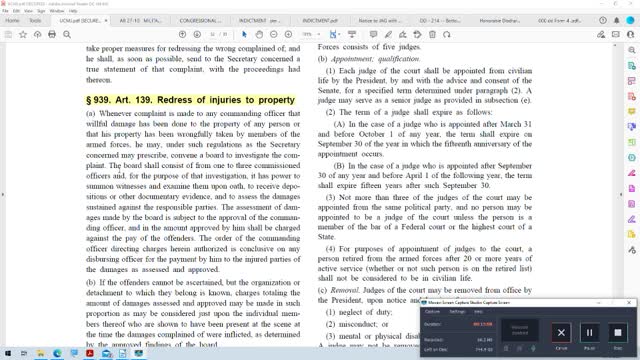The height and width of the screenshot is (360, 640).
Task: Toggle the microphone in the capture window
Action: point(533,348)
